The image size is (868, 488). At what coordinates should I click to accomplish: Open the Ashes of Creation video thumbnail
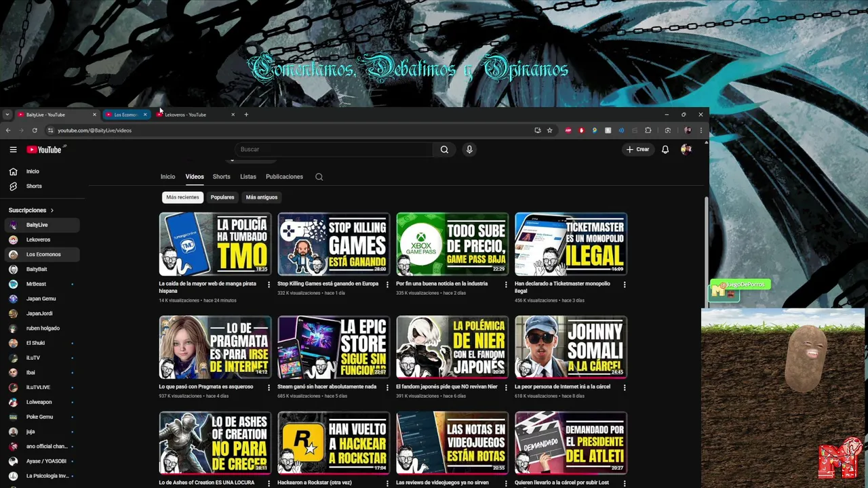215,443
